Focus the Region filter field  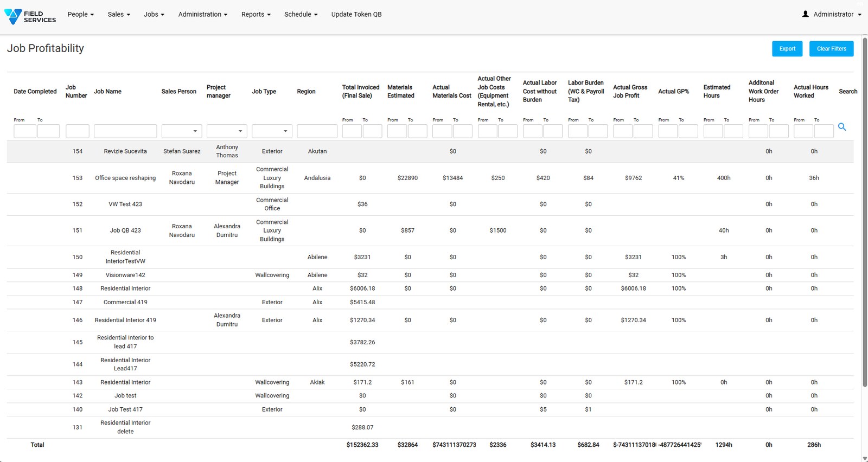pyautogui.click(x=317, y=131)
